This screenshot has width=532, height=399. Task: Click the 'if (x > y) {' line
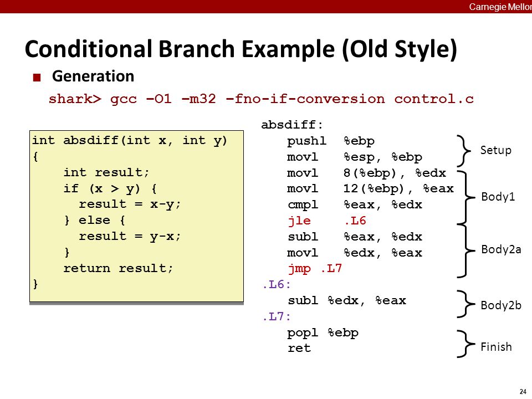(110, 188)
